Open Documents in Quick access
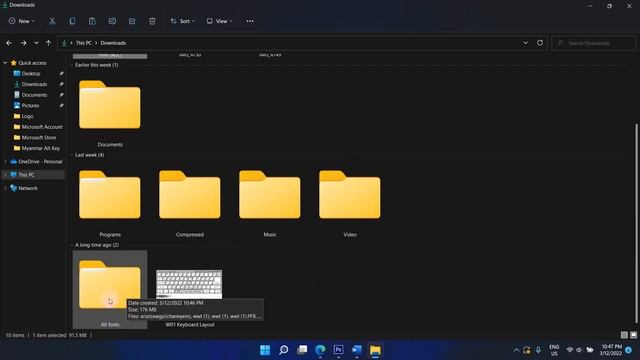Image resolution: width=640 pixels, height=360 pixels. point(34,95)
